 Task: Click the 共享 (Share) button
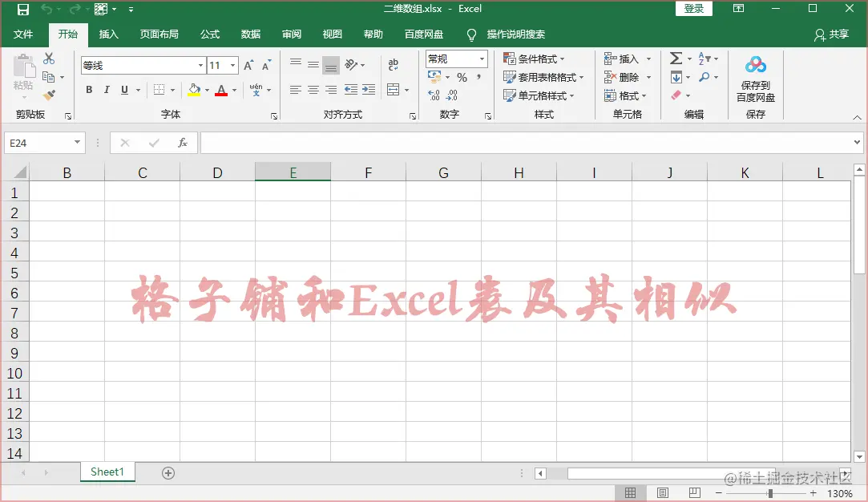pos(831,34)
